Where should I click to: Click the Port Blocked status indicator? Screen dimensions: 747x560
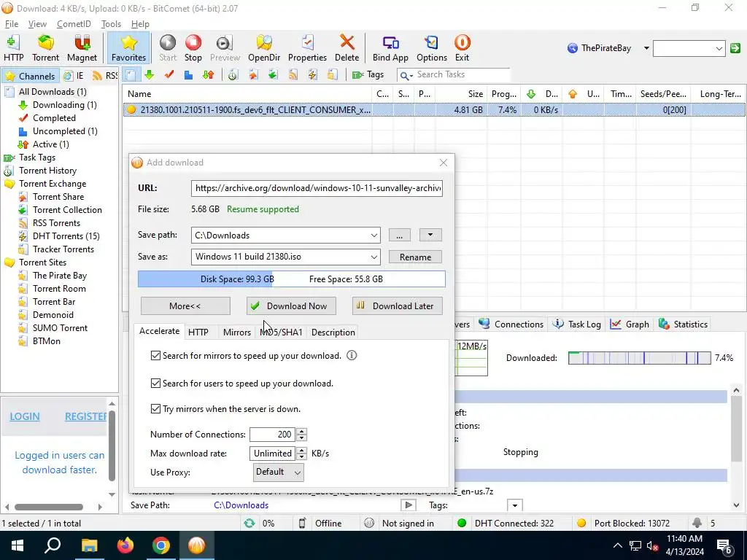click(623, 524)
